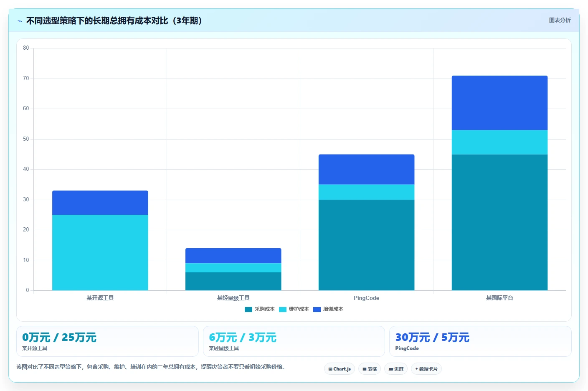
Task: Toggle the 维护成本 legend swatch
Action: pos(282,310)
